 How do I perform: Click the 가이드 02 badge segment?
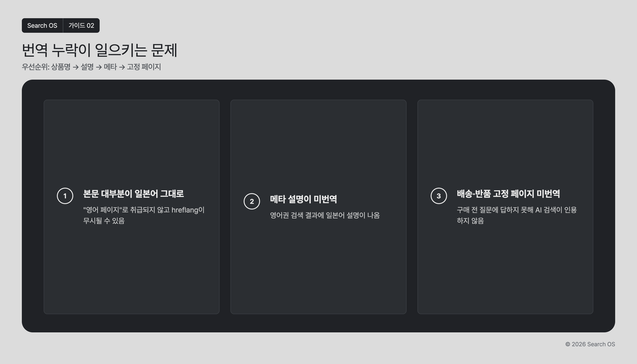click(x=81, y=25)
